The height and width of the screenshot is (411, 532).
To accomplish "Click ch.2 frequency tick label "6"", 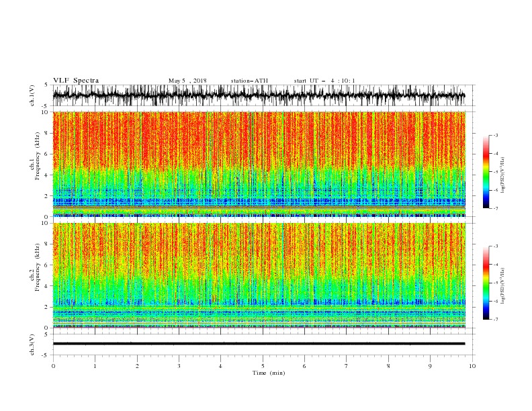I will (x=46, y=265).
